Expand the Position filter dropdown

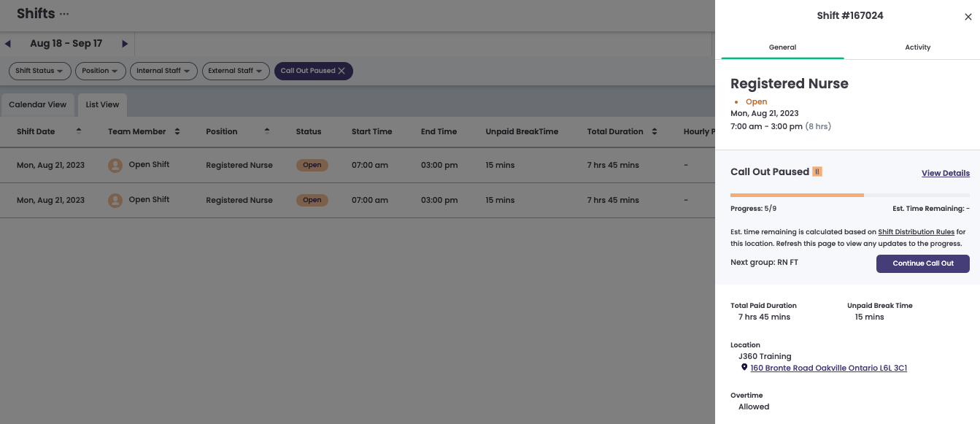click(x=100, y=71)
